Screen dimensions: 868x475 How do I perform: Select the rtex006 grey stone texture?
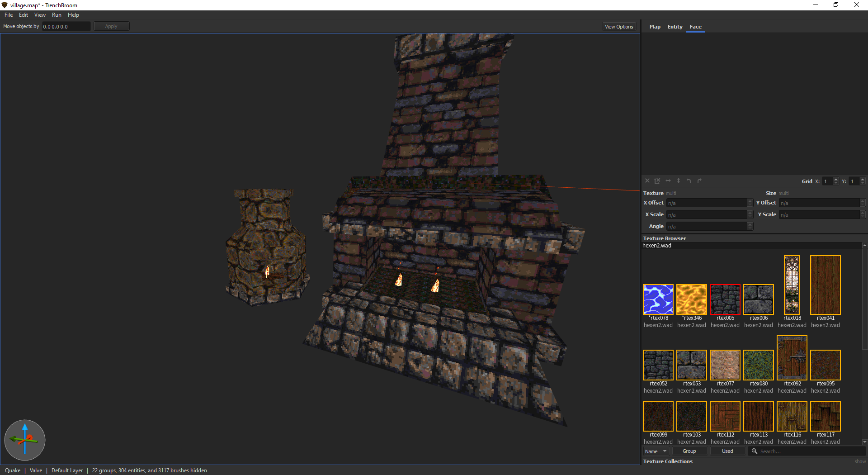pos(759,299)
